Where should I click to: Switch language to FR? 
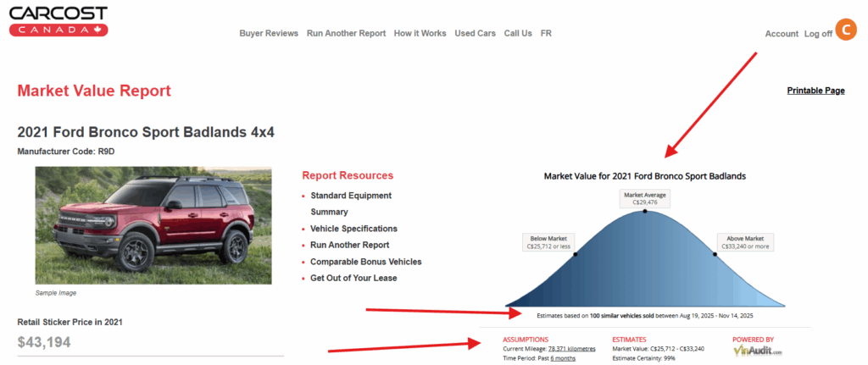tap(546, 33)
